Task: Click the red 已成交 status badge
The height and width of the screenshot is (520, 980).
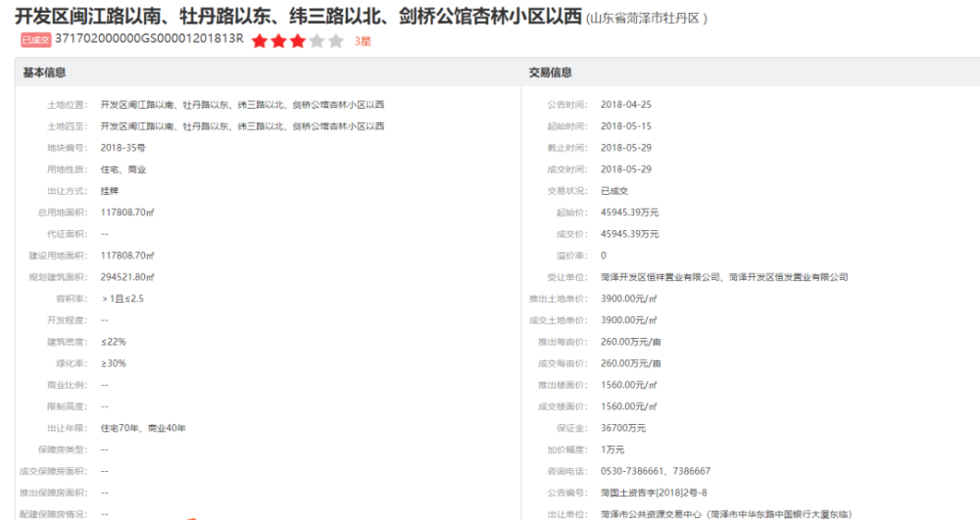Action: pos(35,40)
